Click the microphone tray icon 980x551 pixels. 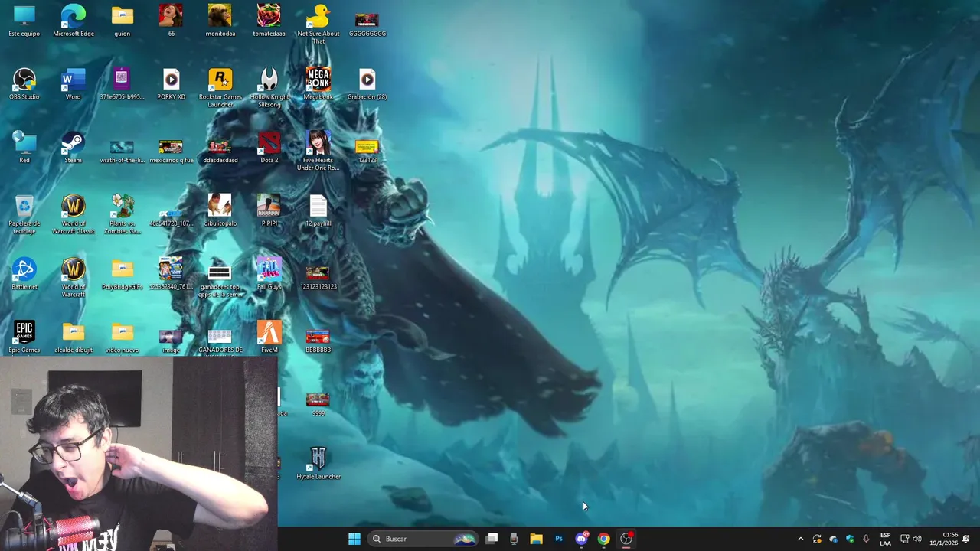[x=866, y=539]
